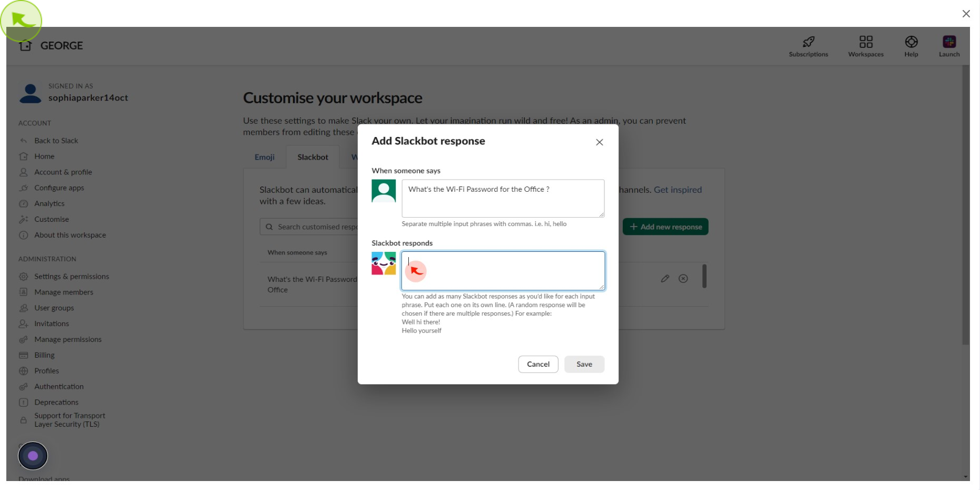Click the search magnifier icon in responses search
This screenshot has height=490, width=980.
269,227
